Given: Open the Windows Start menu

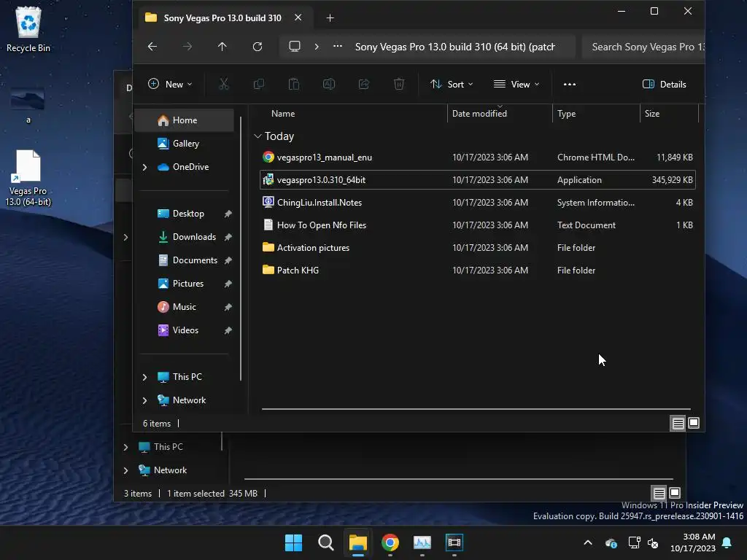Looking at the screenshot, I should tap(293, 542).
